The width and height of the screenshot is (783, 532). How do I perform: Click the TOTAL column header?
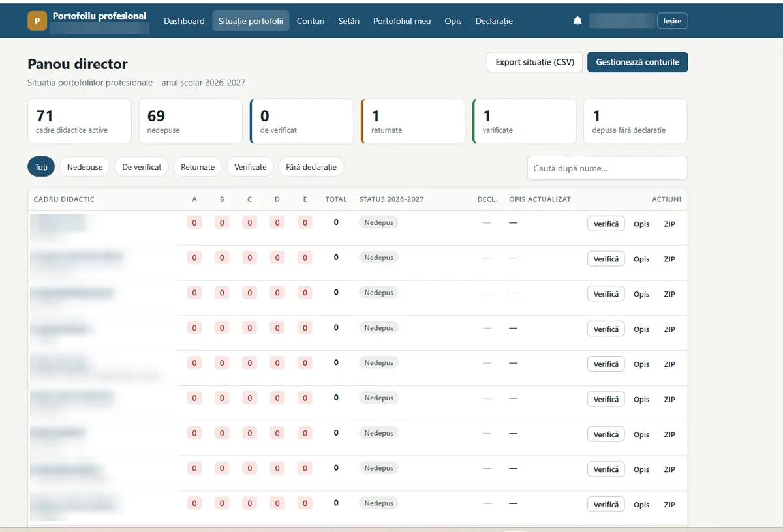tap(336, 199)
